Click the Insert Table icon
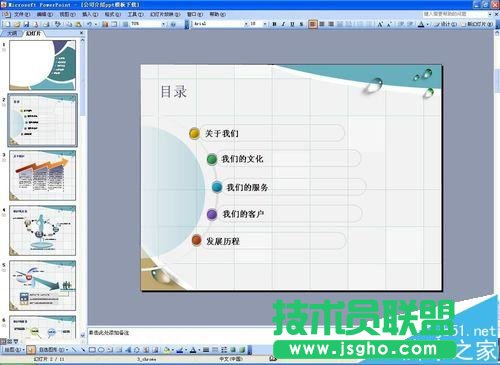Image resolution: width=500 pixels, height=365 pixels. point(114,24)
